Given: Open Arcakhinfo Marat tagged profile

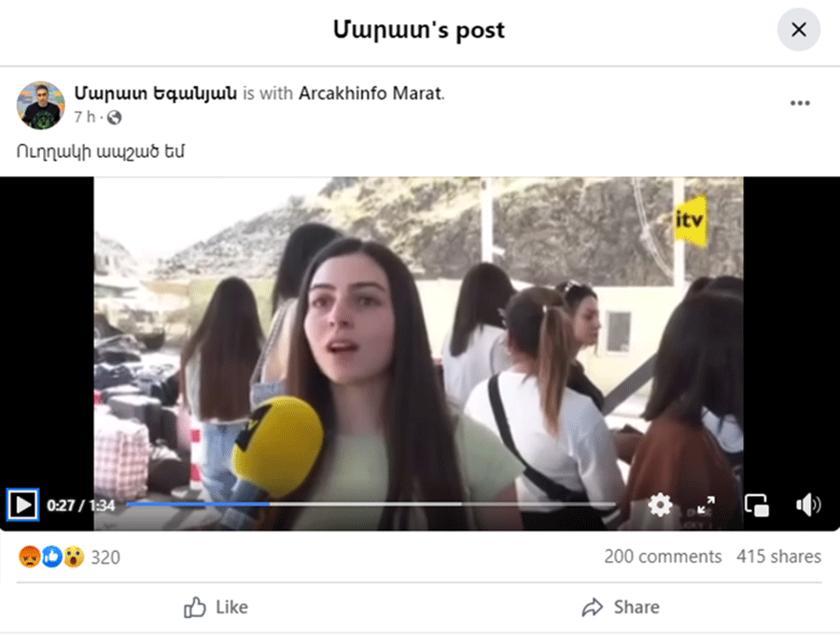Looking at the screenshot, I should (x=371, y=93).
